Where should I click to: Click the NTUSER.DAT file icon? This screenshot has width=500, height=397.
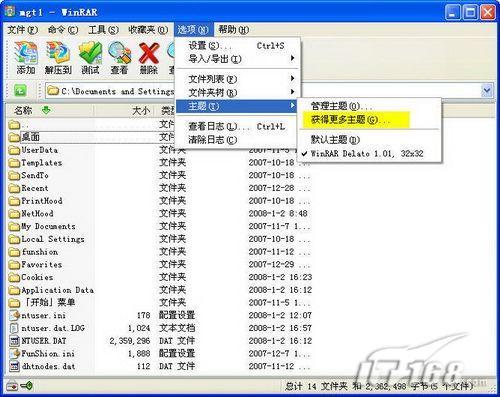(x=14, y=341)
